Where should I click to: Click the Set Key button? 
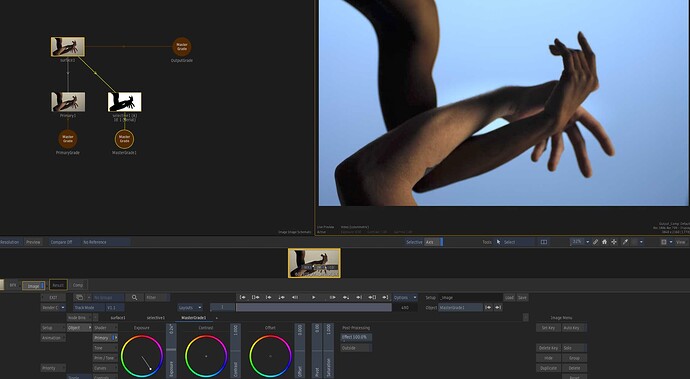[548, 328]
